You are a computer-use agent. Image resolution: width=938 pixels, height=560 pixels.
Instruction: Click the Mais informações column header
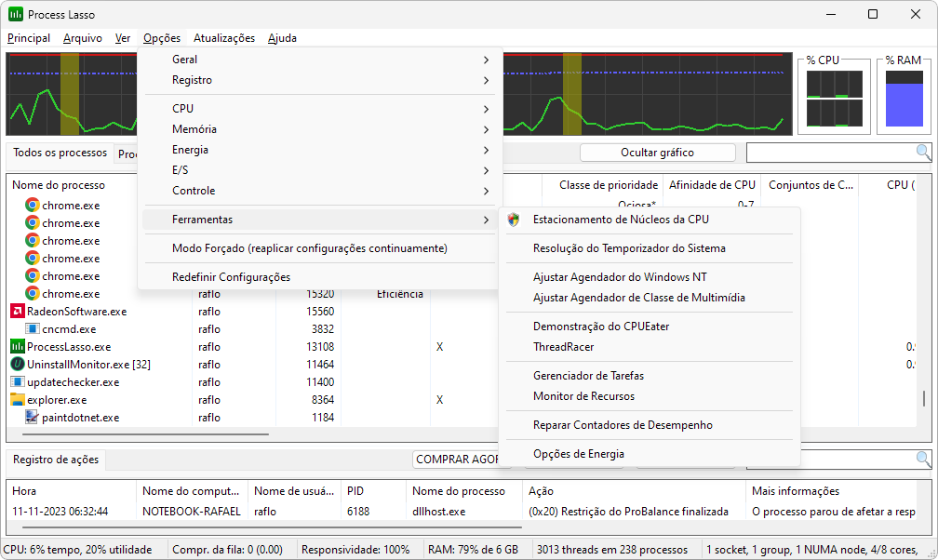point(796,491)
